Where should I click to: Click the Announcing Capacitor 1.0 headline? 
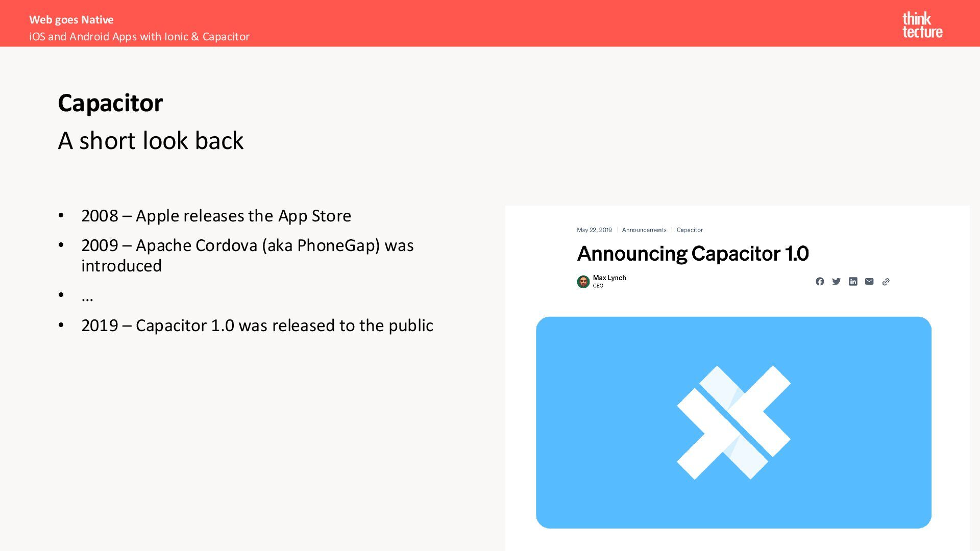[693, 254]
